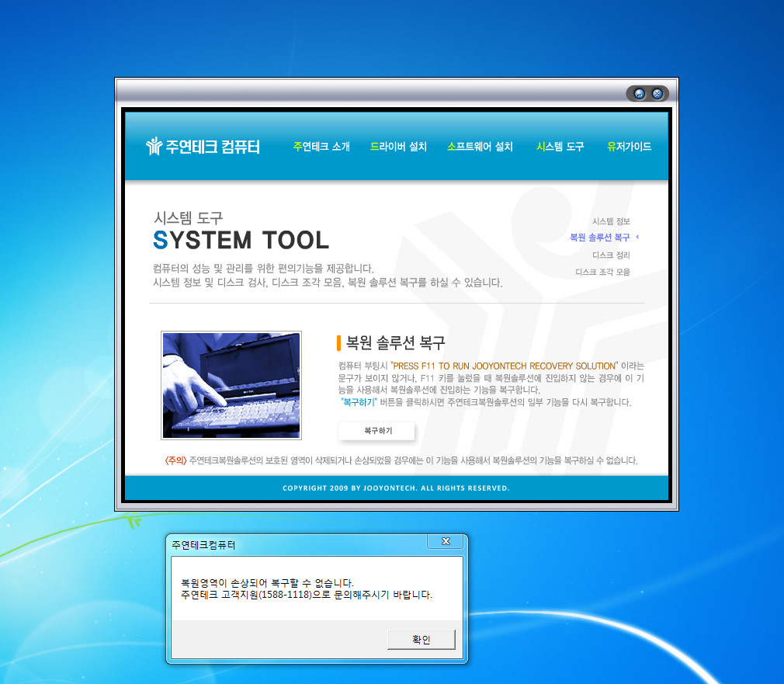
Task: Close the 주연테크컴퓨터 dialog with X
Action: (446, 541)
